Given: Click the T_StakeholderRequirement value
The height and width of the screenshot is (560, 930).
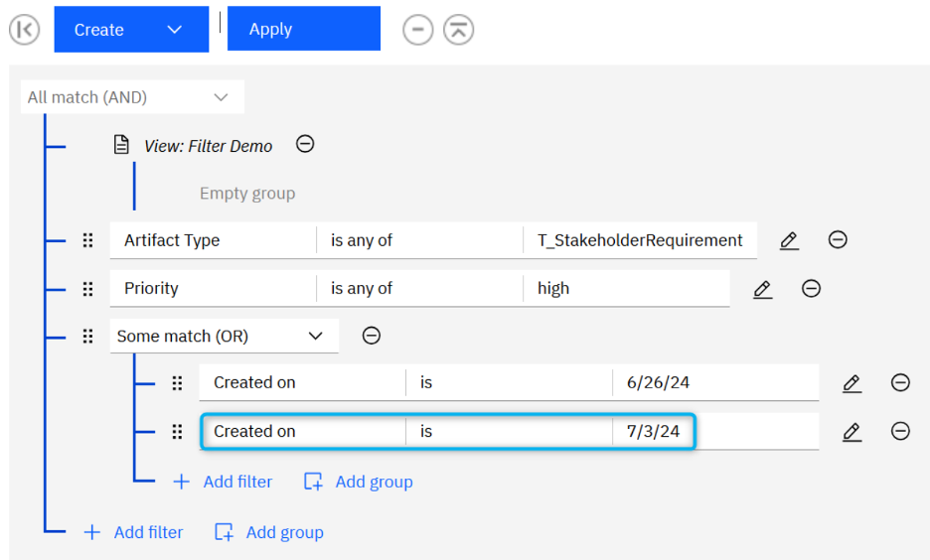Looking at the screenshot, I should [x=640, y=240].
